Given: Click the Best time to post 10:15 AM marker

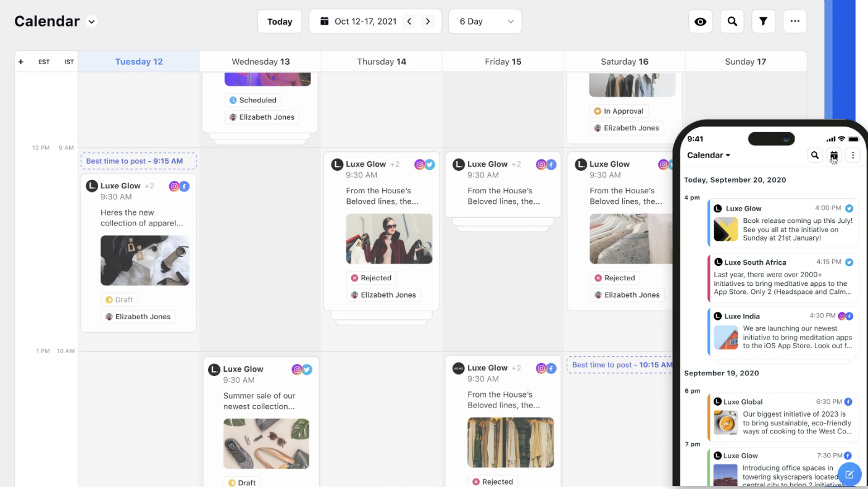Looking at the screenshot, I should (620, 365).
